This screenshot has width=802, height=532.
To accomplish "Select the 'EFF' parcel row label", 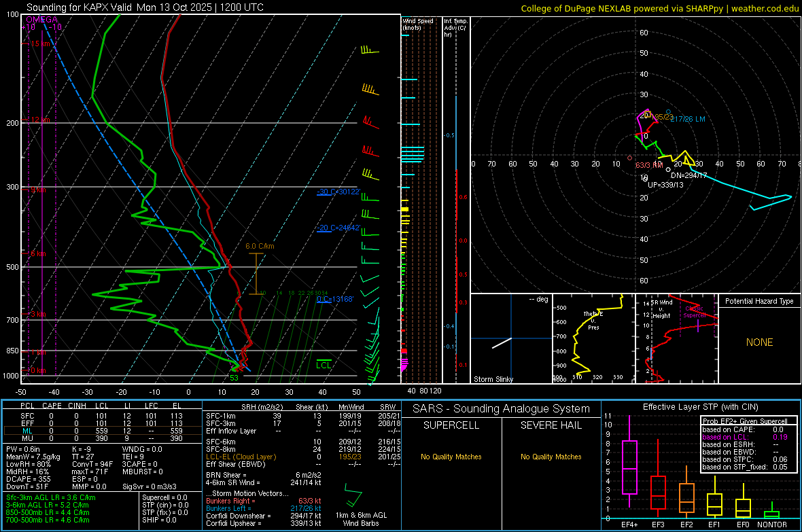I will pos(27,423).
